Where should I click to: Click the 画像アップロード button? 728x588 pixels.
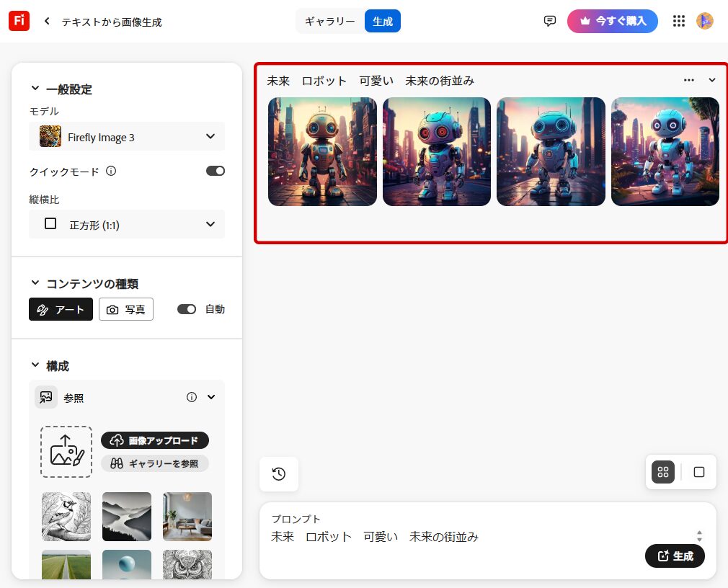[x=155, y=440]
